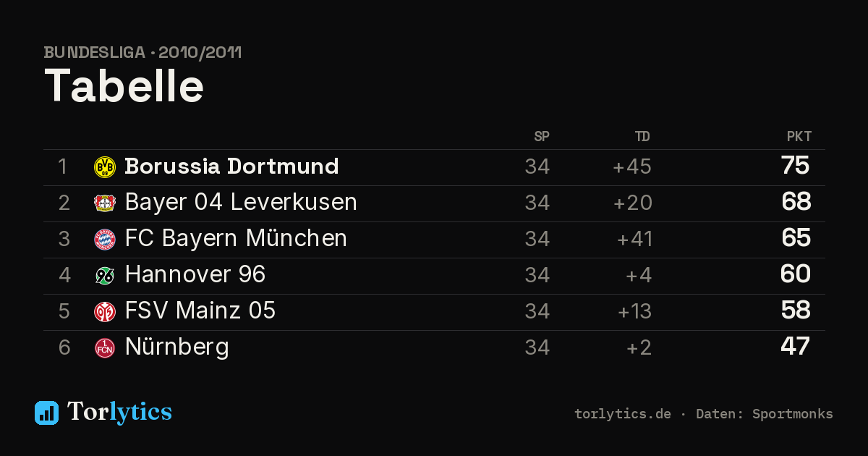
Task: Click the Bundesliga 2010/2011 season label
Action: [x=142, y=53]
